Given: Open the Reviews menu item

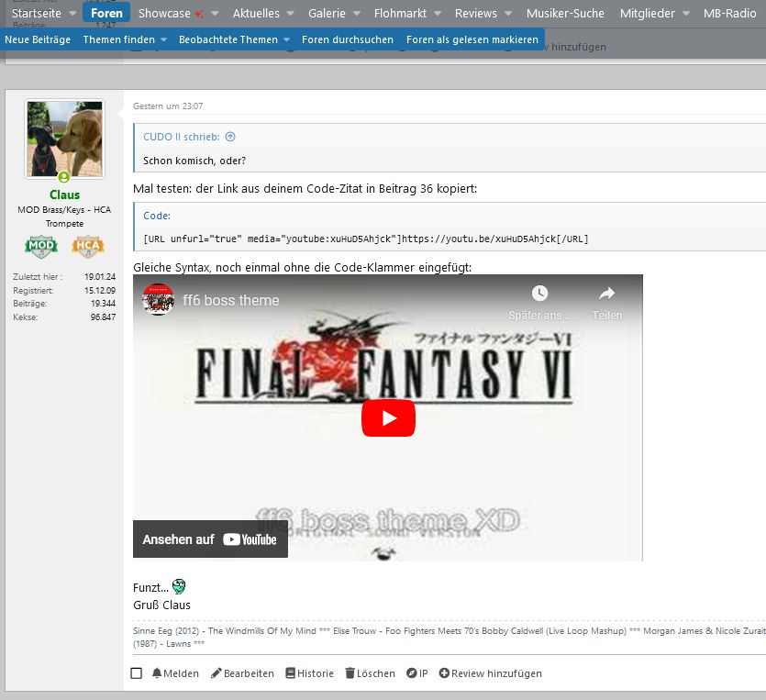Looking at the screenshot, I should (476, 13).
